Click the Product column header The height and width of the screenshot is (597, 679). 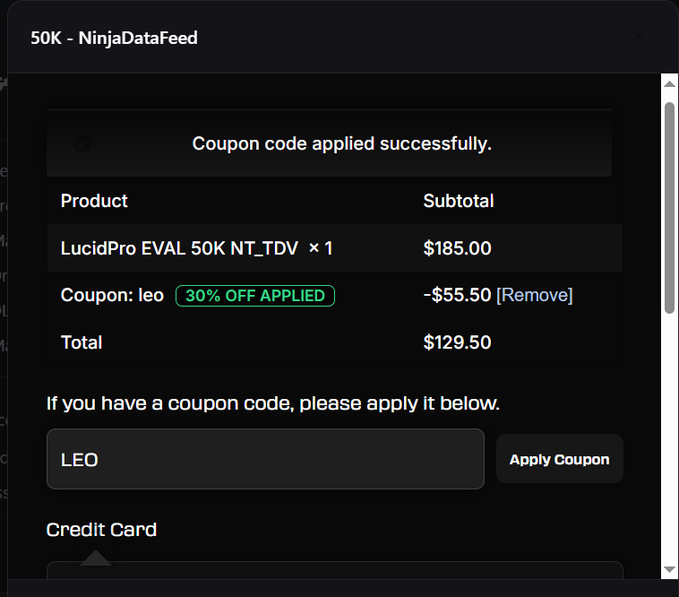pyautogui.click(x=94, y=201)
